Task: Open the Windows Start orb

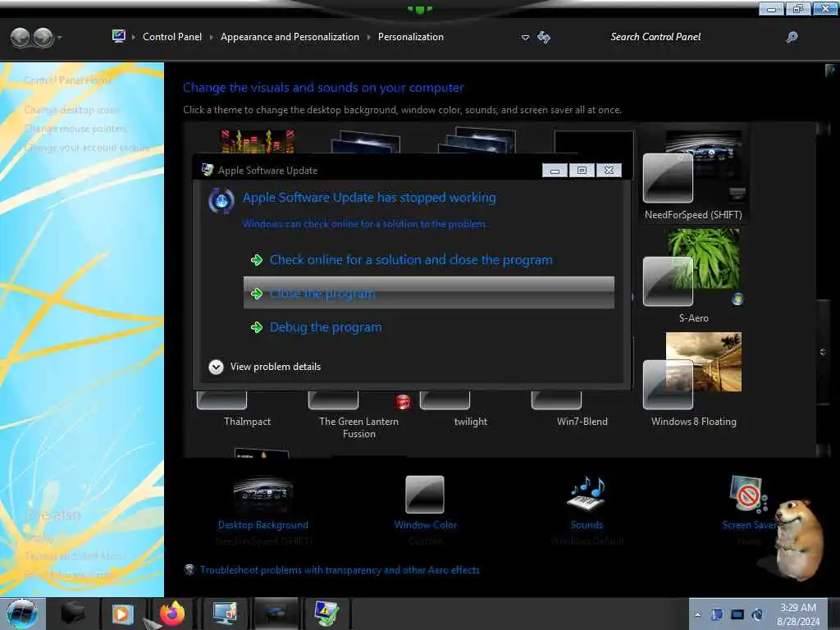Action: tap(21, 614)
